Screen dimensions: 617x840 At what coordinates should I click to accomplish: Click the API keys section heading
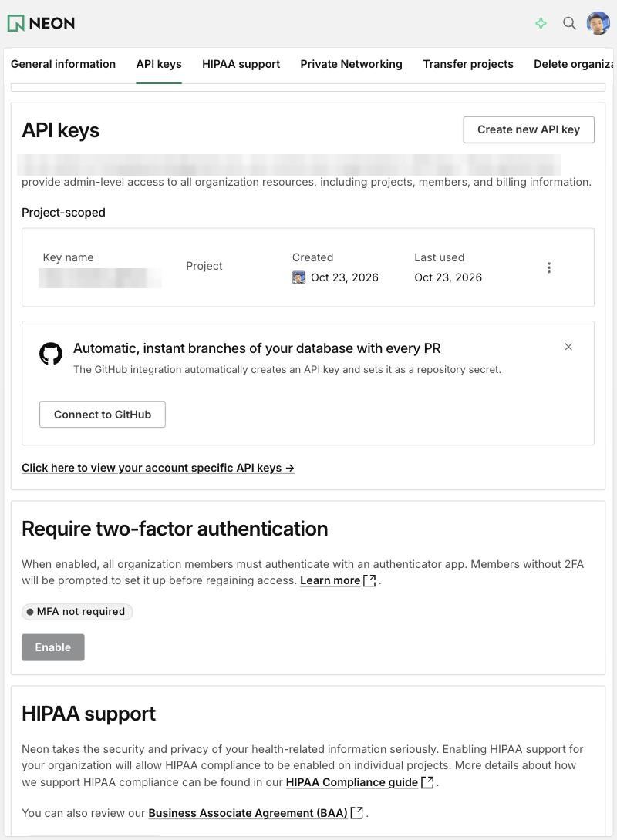coord(61,130)
